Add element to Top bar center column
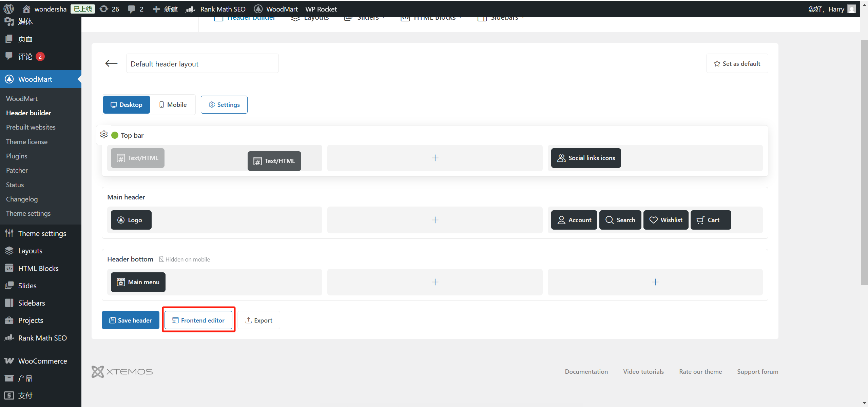 click(x=435, y=158)
